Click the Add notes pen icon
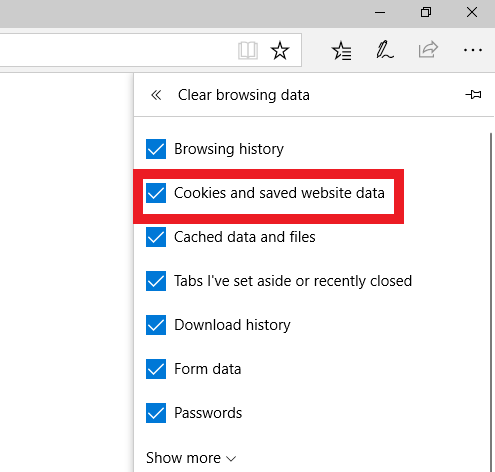The image size is (495, 472). tap(385, 50)
